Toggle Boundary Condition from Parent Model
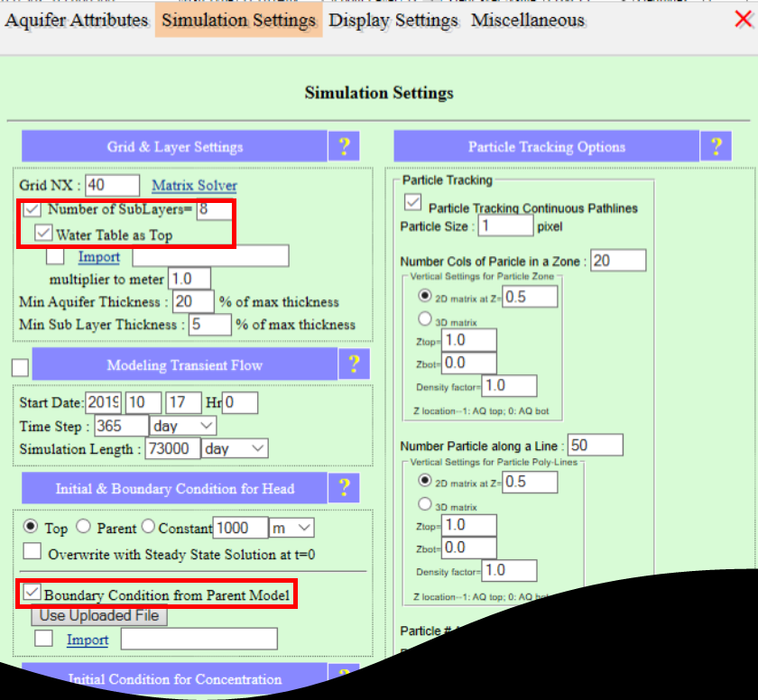 coord(32,593)
